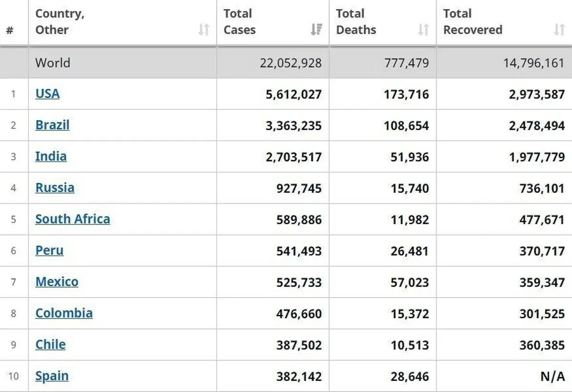
Task: Click the # rank column header
Action: (10, 30)
